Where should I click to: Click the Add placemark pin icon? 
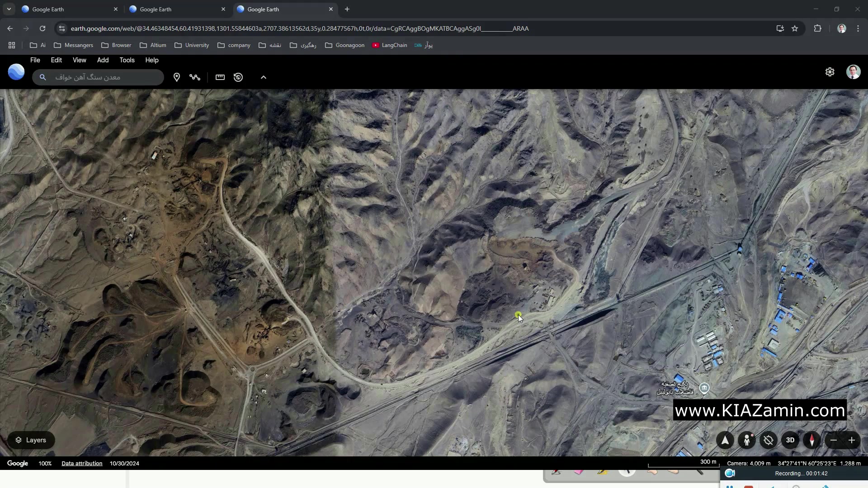177,77
